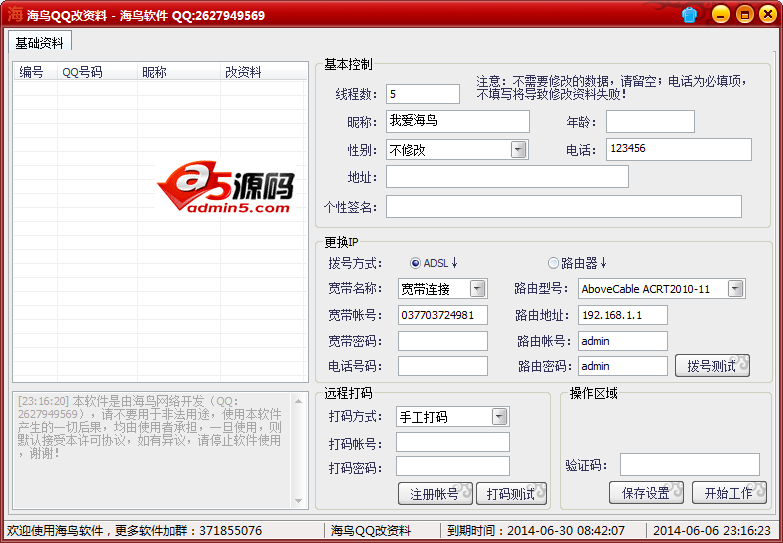Click the 注意 notice text about 电话
The image size is (783, 543).
pos(611,87)
